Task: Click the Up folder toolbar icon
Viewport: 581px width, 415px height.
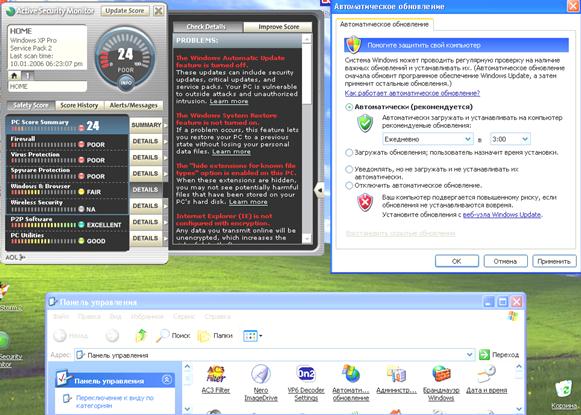Action: 141,336
